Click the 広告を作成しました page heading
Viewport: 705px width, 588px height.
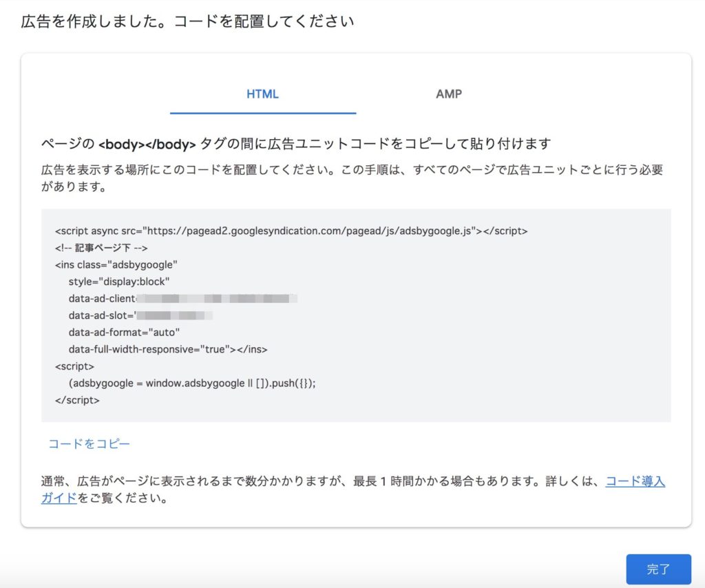[x=187, y=21]
